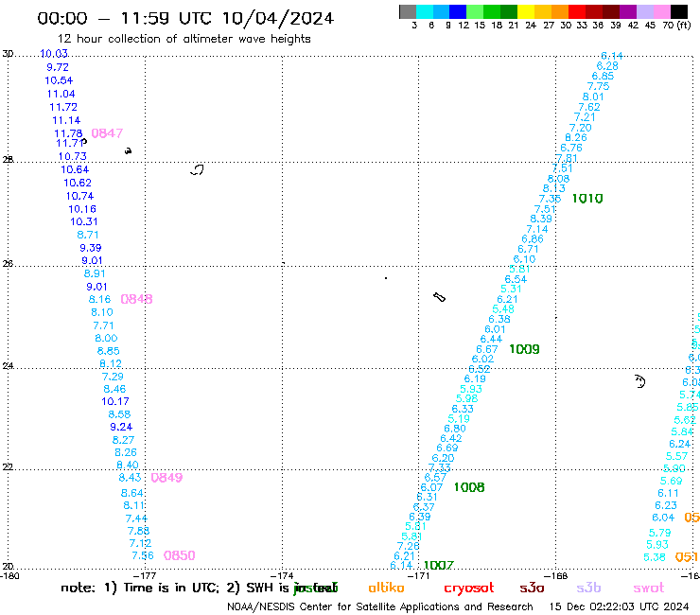This screenshot has height=615, width=700.
Task: Click the wave height value 8.16
Action: click(x=99, y=299)
